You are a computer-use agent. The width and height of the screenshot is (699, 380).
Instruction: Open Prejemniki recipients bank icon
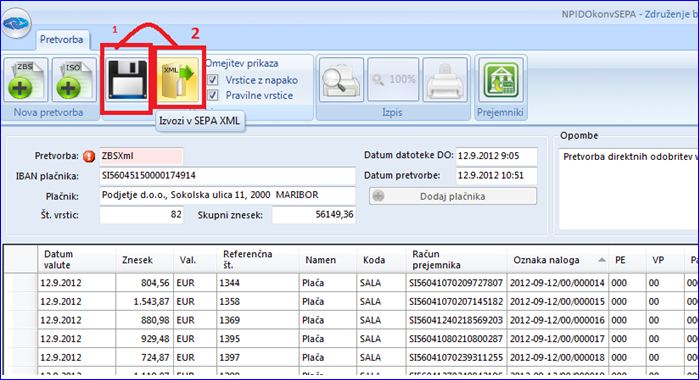(501, 80)
